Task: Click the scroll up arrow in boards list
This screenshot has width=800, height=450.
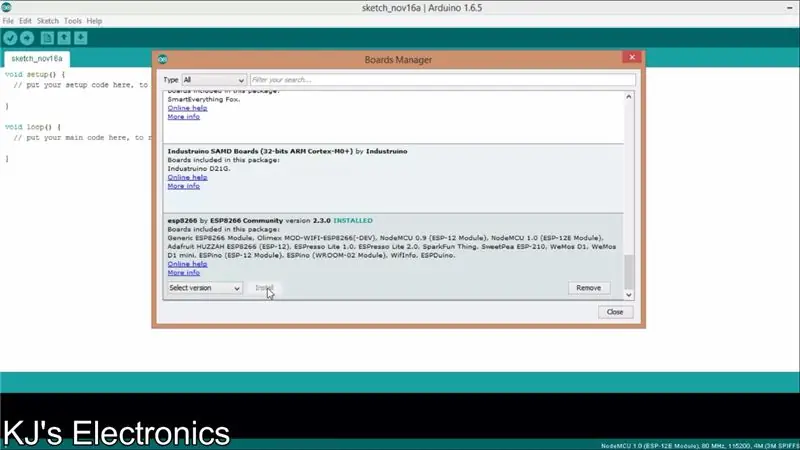Action: point(629,96)
